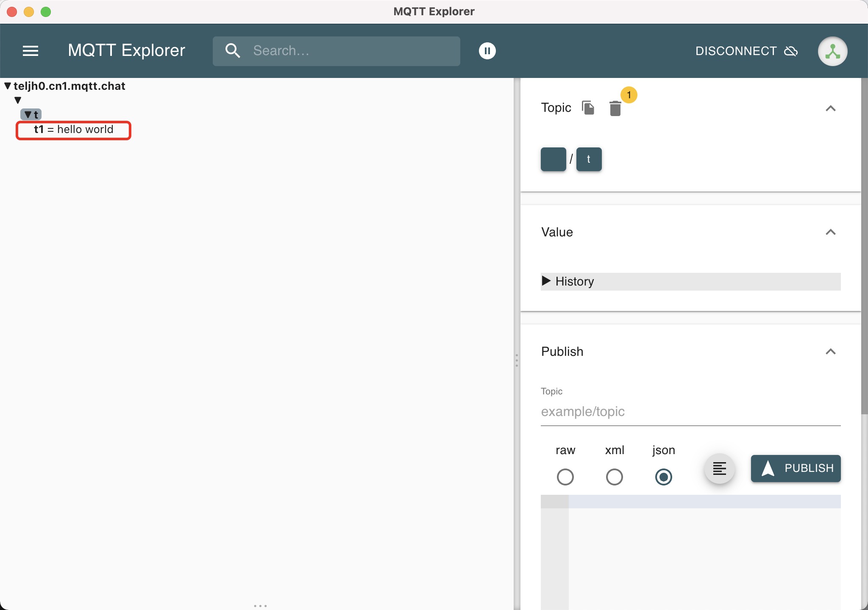Click the DISCONNECT text button

(x=736, y=51)
